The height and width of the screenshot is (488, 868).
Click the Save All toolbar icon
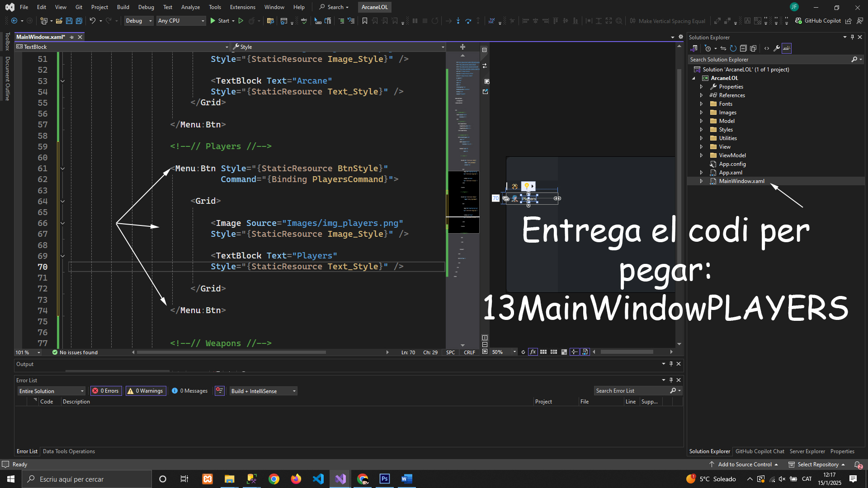coord(79,21)
